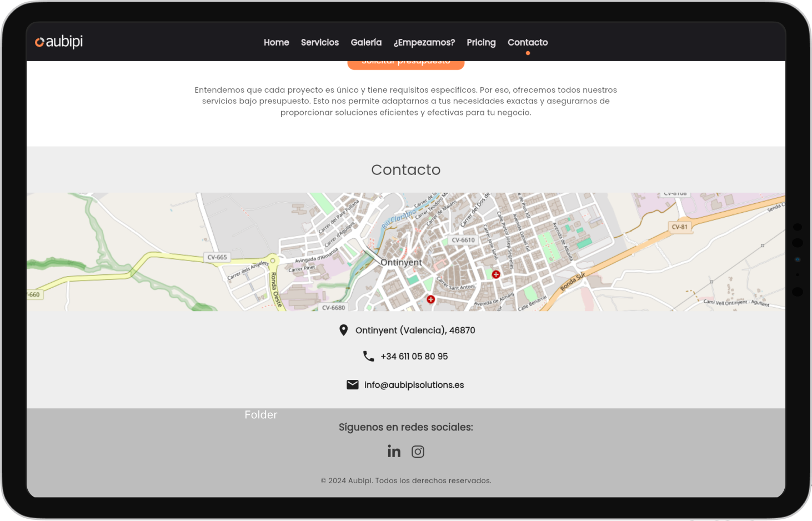This screenshot has height=521, width=812.
Task: Select the ¿Empezamos? menu item
Action: pyautogui.click(x=424, y=42)
